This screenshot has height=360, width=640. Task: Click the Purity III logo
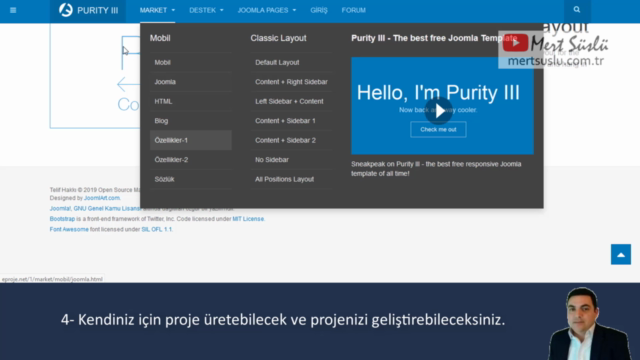tap(88, 10)
